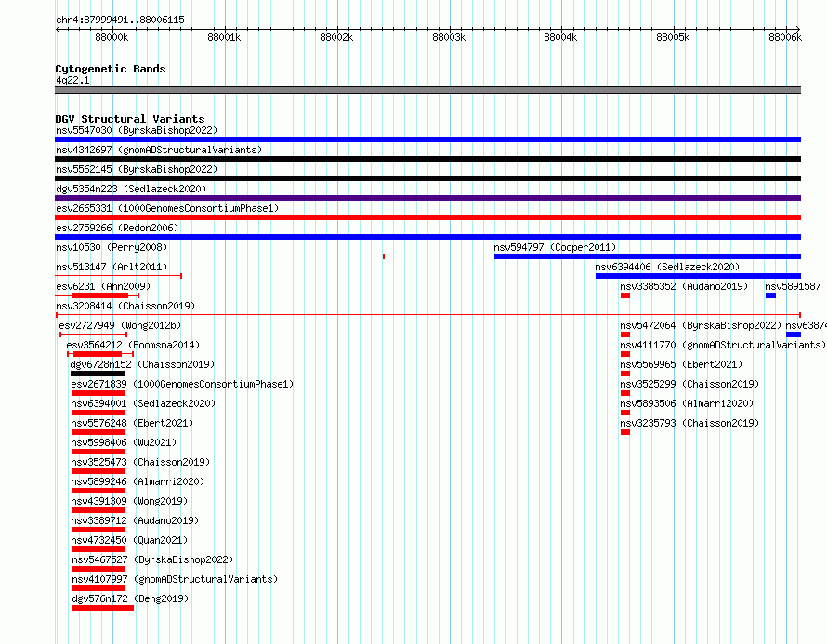Select nsv5576248 (Ebert2021) label

point(132,423)
